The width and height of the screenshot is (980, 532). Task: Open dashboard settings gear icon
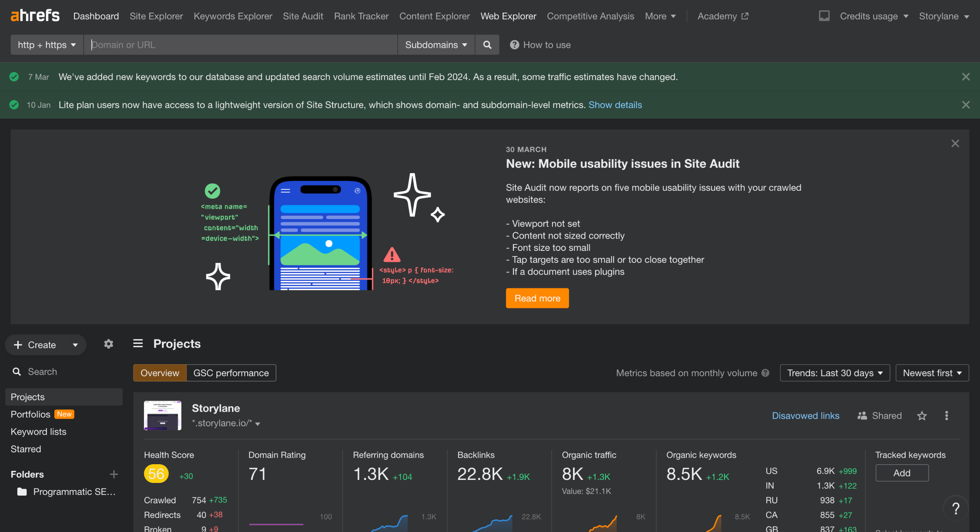point(109,344)
